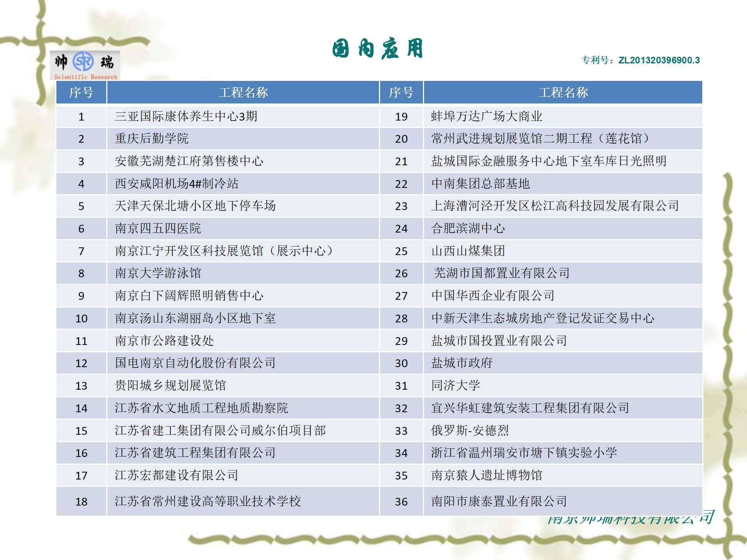Click 贵阳城乡规划展览馆 entry
Screen dimensions: 747x560
[x=243, y=386]
